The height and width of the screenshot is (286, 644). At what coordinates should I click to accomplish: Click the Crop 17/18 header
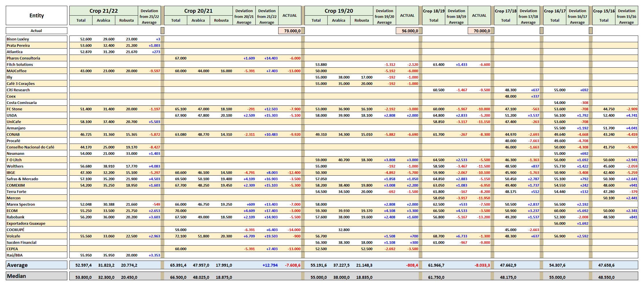pos(506,11)
